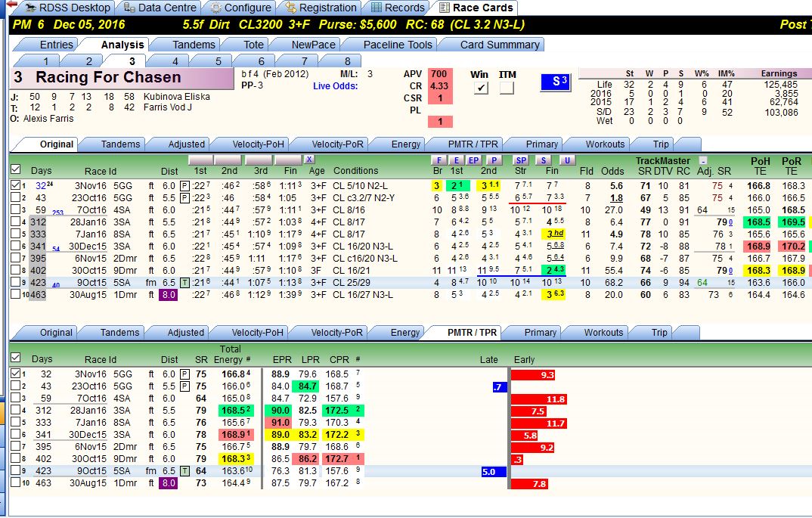The height and width of the screenshot is (518, 812).
Task: Click the F column filter button
Action: point(439,160)
